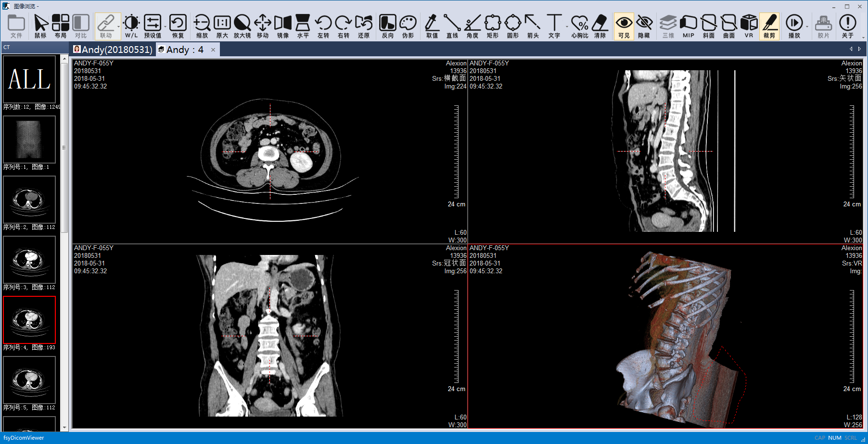Image resolution: width=868 pixels, height=444 pixels.
Task: Switch to MIP rendering mode
Action: pos(688,26)
